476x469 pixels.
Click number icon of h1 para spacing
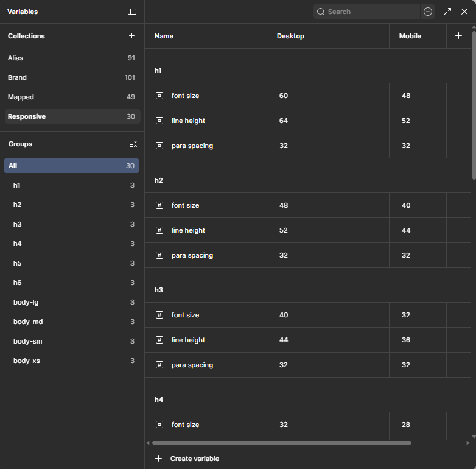pyautogui.click(x=159, y=146)
